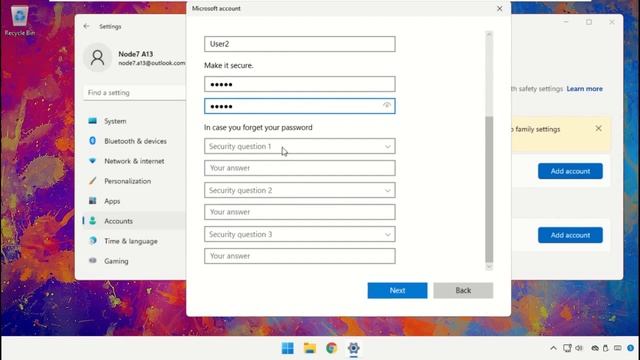Screen dimensions: 640x360
Task: Click the upper Add account button
Action: click(x=570, y=171)
